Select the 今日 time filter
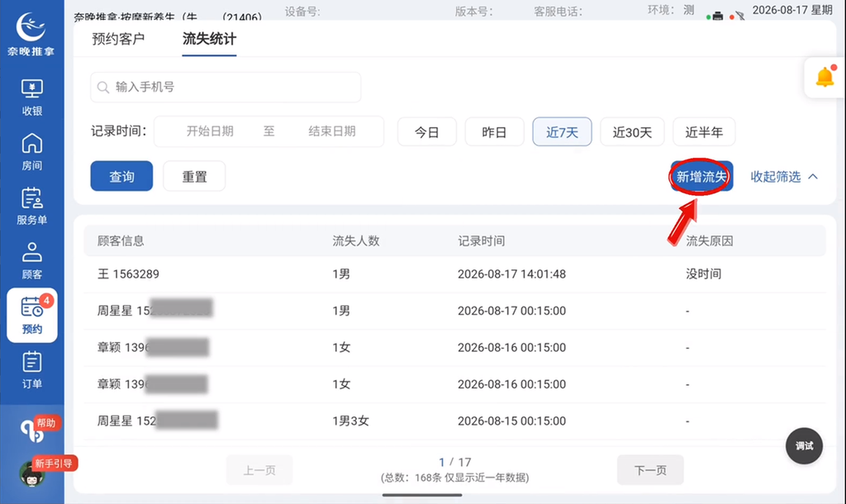This screenshot has height=504, width=846. pyautogui.click(x=427, y=131)
